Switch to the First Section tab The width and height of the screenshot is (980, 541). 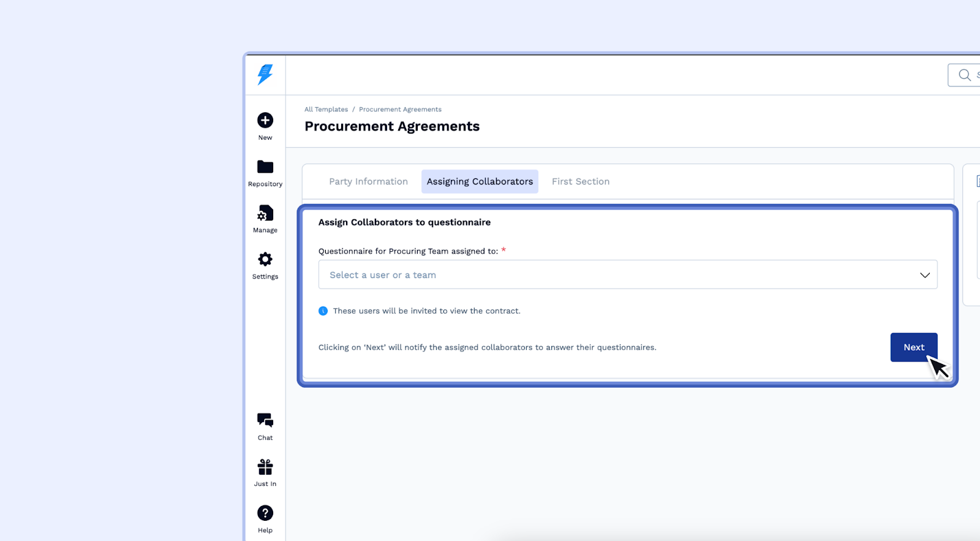[x=581, y=181]
